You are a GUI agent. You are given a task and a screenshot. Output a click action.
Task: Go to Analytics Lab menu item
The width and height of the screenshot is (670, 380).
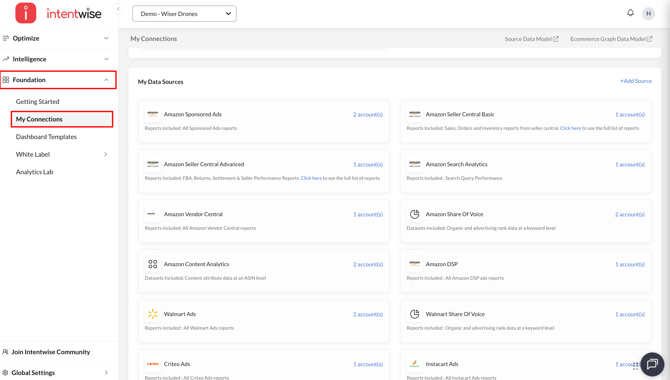tap(35, 172)
